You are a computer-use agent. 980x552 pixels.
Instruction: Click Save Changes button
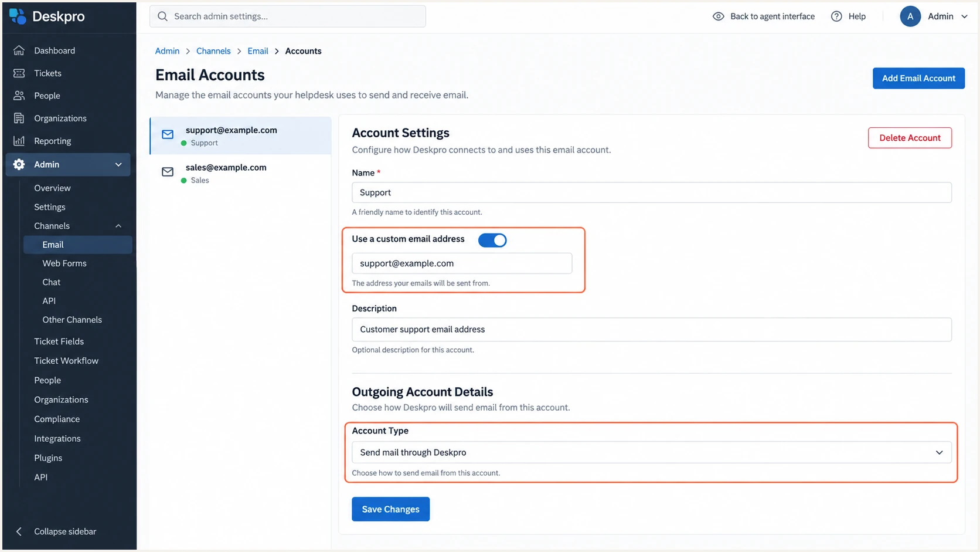click(390, 509)
